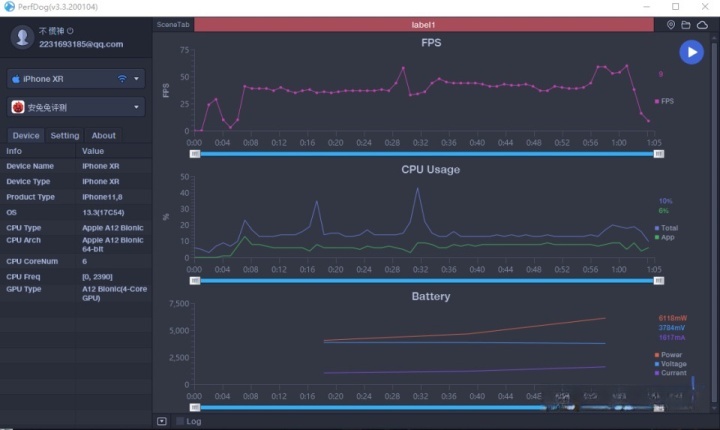Click the user avatar icon
Viewport: 720px width, 430px height.
click(22, 37)
